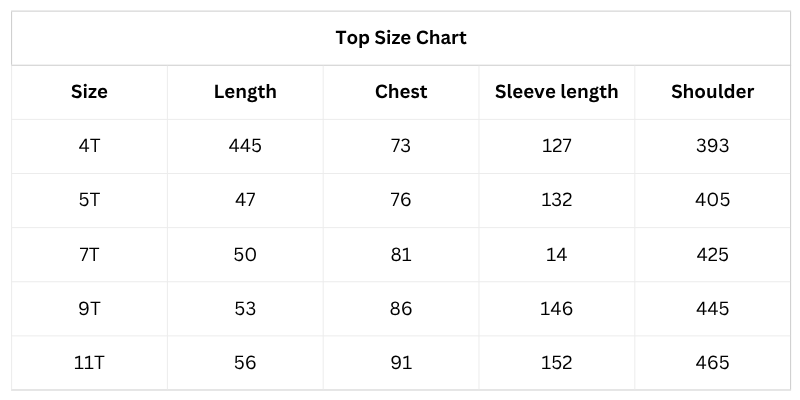Click the Length value for size 4T
The image size is (800, 400).
(245, 146)
